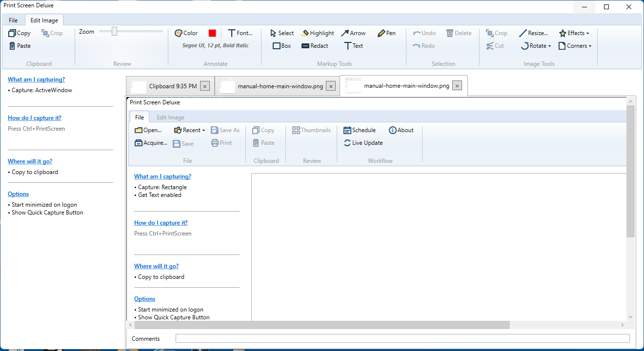Screen dimensions: 644x351
Task: Open the Resize image tool
Action: [x=533, y=33]
